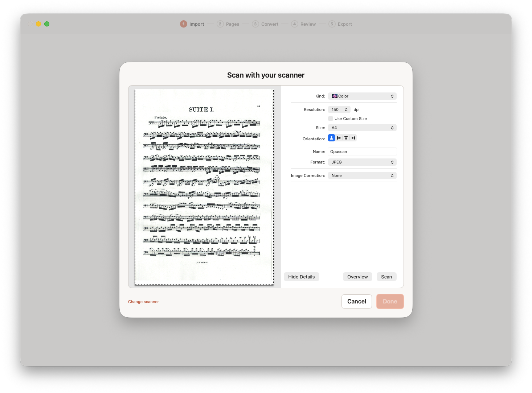The height and width of the screenshot is (393, 532).
Task: Click the step 1 Import circle icon
Action: [x=184, y=24]
